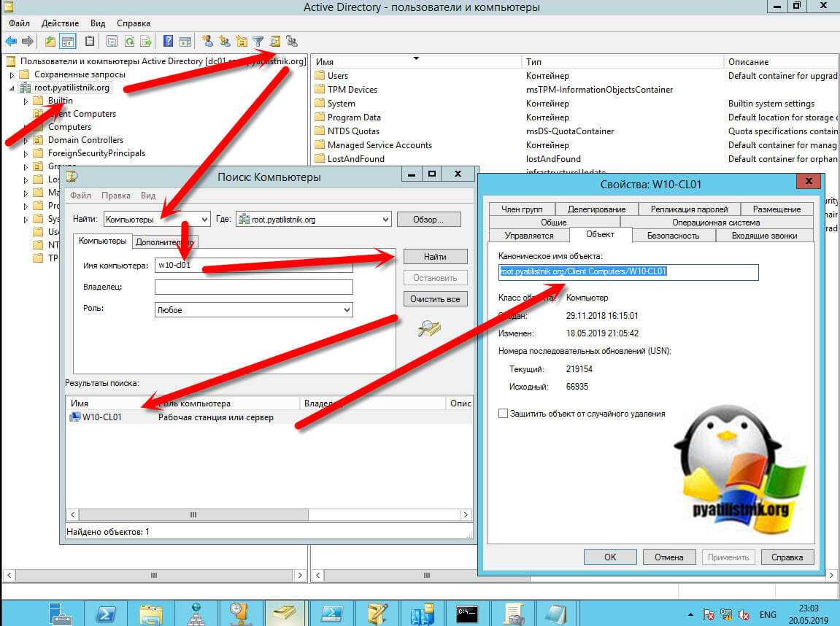This screenshot has height=626, width=840.
Task: Click the Find objects toolbar icon
Action: click(x=275, y=41)
